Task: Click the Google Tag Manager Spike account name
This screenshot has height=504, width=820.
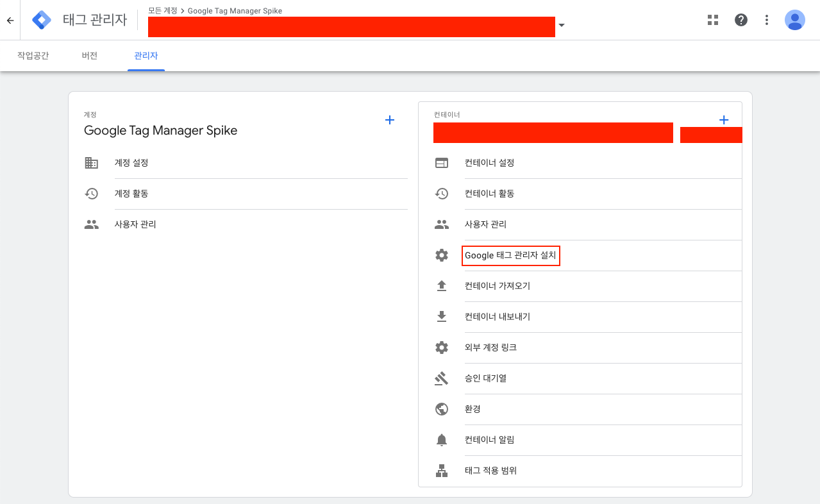Action: point(161,131)
